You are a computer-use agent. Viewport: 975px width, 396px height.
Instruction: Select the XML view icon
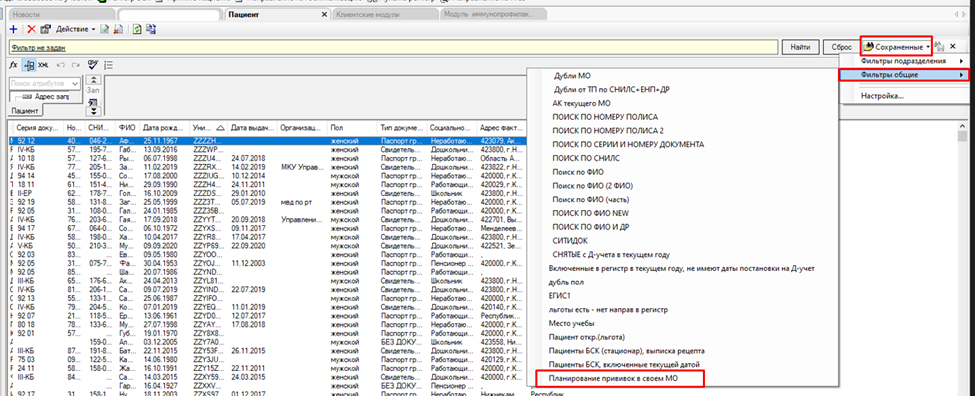click(x=43, y=65)
